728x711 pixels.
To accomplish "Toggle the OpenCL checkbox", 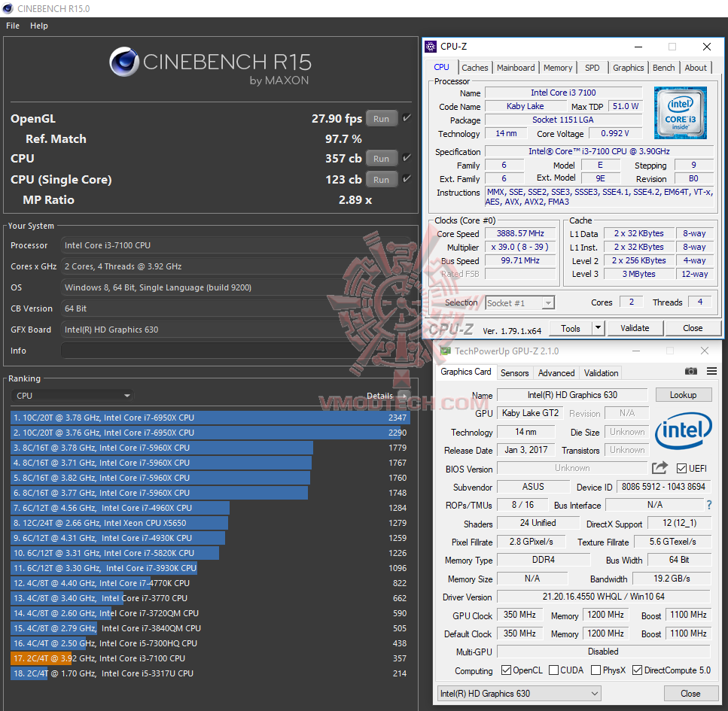I will [x=506, y=670].
